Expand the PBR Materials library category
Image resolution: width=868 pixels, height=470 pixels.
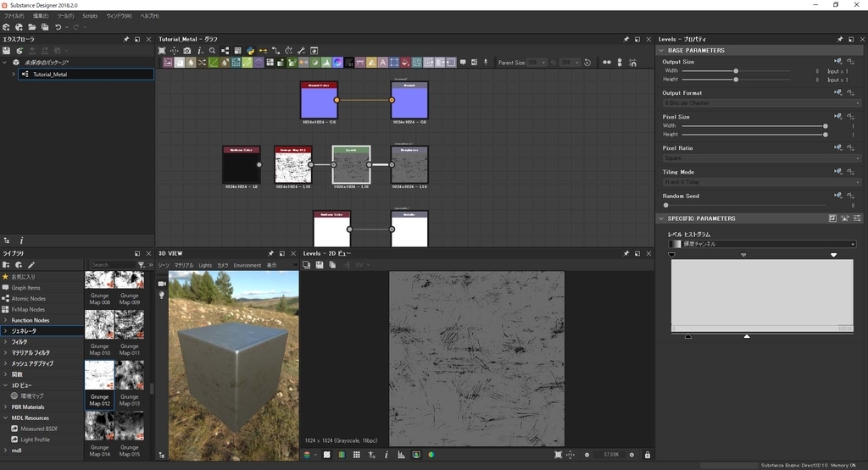pyautogui.click(x=6, y=407)
